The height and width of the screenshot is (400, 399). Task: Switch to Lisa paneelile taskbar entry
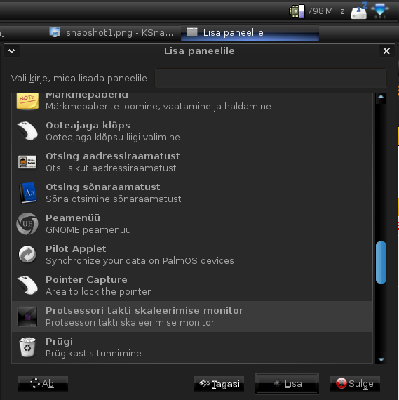[250, 33]
